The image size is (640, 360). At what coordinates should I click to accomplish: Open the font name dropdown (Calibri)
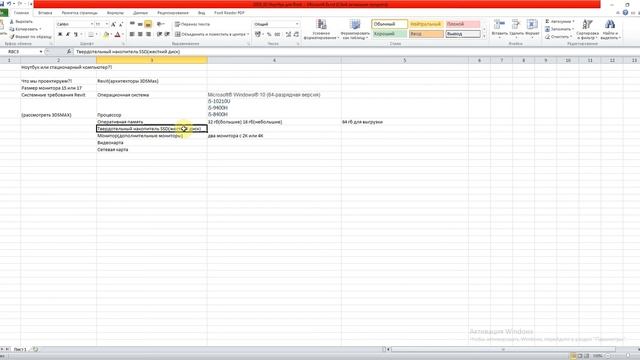(x=91, y=24)
